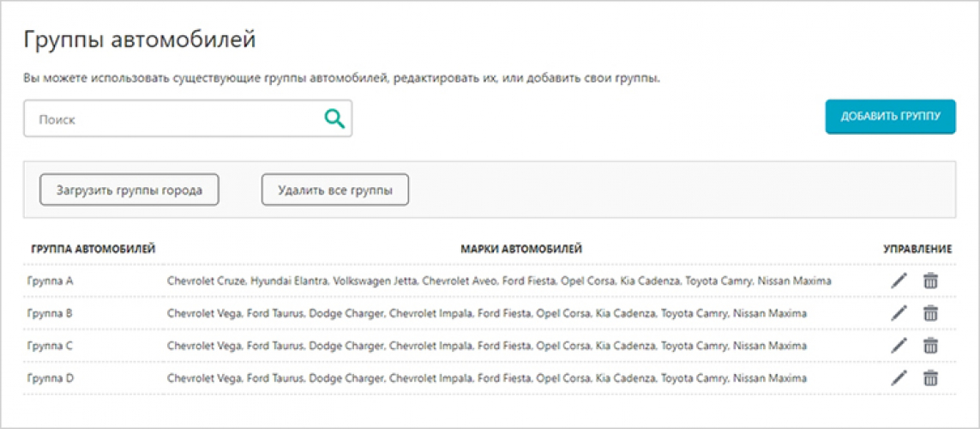Click Удалить все группы button

point(335,190)
